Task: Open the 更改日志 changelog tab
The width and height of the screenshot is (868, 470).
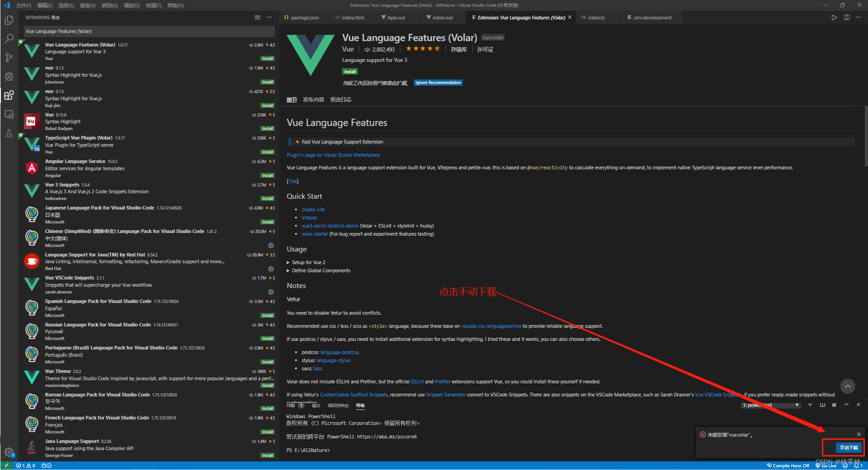Action: [x=341, y=100]
